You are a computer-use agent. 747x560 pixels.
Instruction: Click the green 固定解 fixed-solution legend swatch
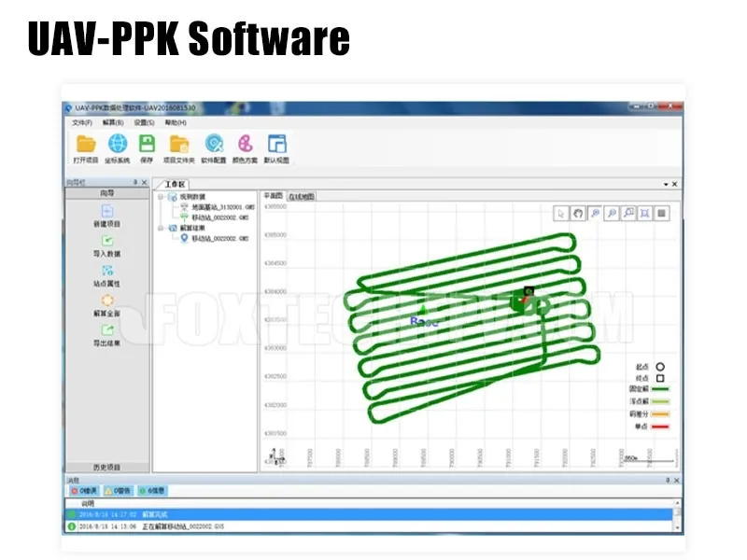click(x=660, y=389)
